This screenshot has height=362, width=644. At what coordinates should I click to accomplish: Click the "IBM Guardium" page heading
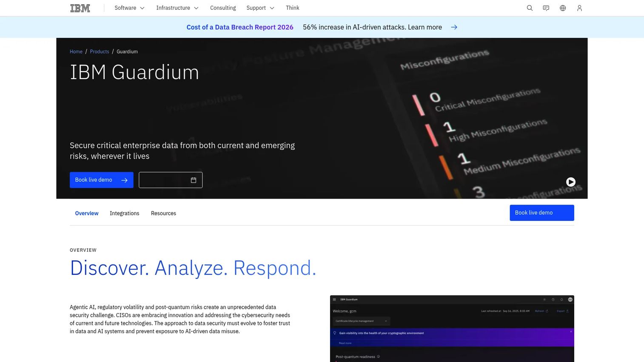(x=134, y=72)
